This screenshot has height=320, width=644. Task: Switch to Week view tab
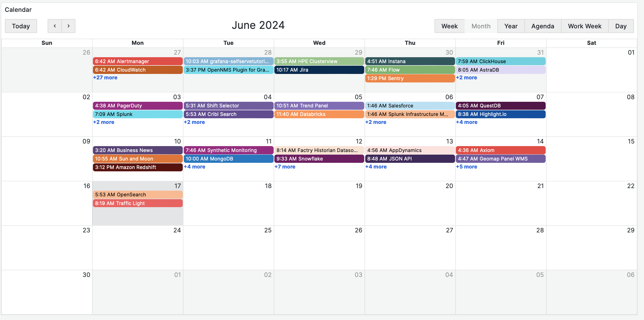tap(449, 26)
